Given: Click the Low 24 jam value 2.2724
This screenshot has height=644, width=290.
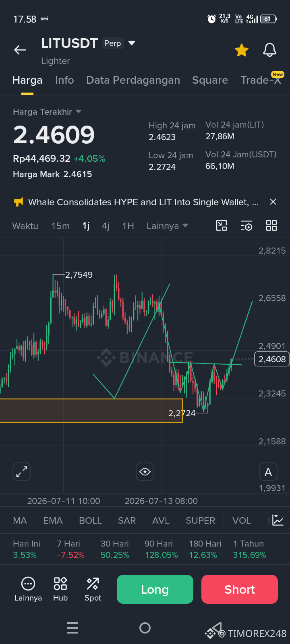Looking at the screenshot, I should point(162,167).
